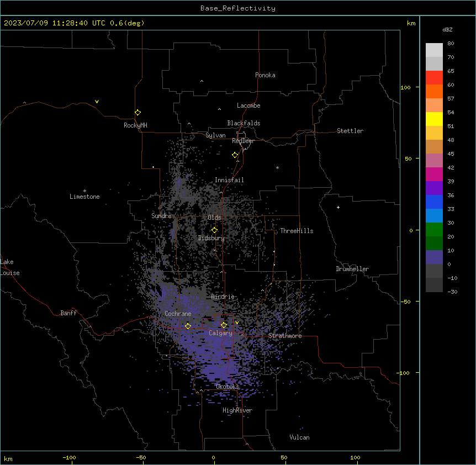Click the Base_Reflectivity title text
The image size is (476, 465).
click(x=238, y=8)
